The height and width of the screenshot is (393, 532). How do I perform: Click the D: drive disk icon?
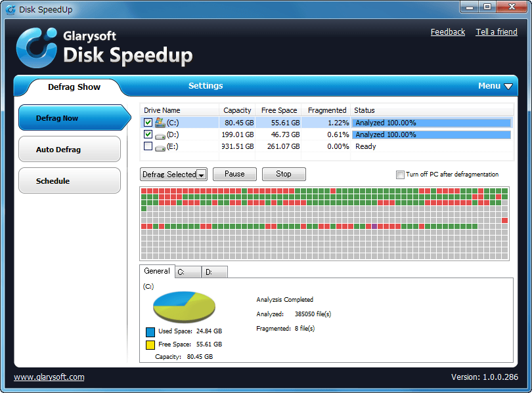[160, 136]
